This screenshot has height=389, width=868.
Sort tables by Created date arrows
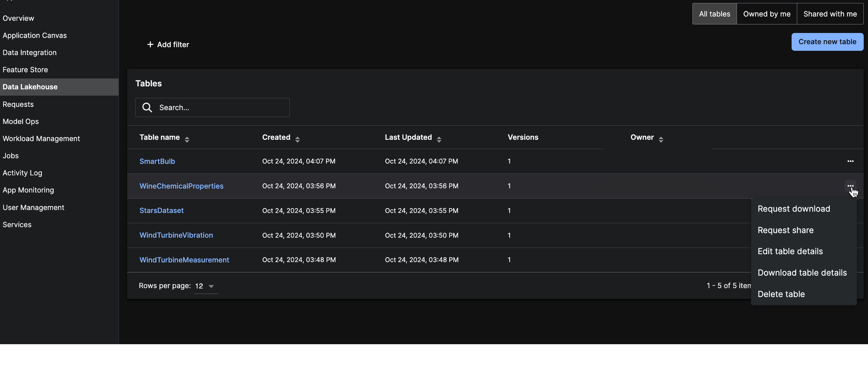[x=297, y=139]
